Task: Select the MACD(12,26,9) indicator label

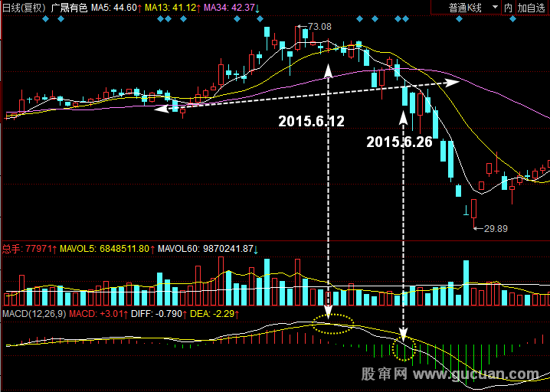Action: 34,314
